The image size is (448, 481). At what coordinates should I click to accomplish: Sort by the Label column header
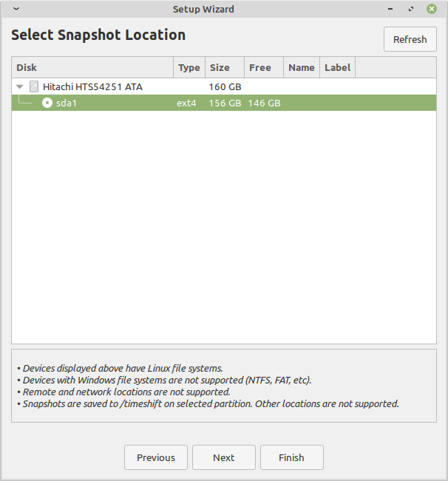tap(338, 67)
